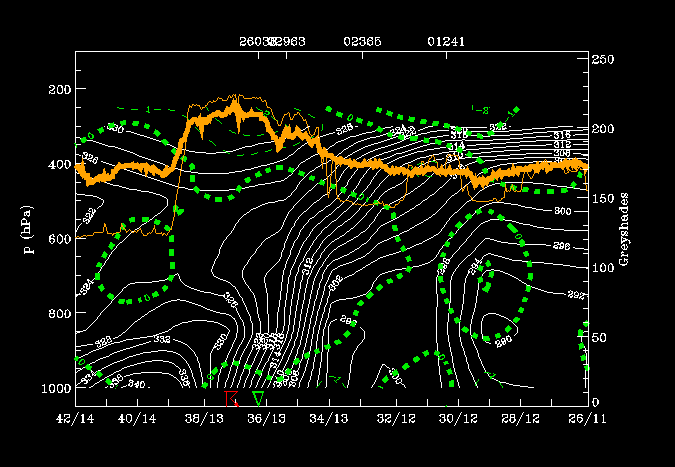The image size is (675, 467).
Task: Click the 250 greyshades tick label
Action: click(x=603, y=60)
